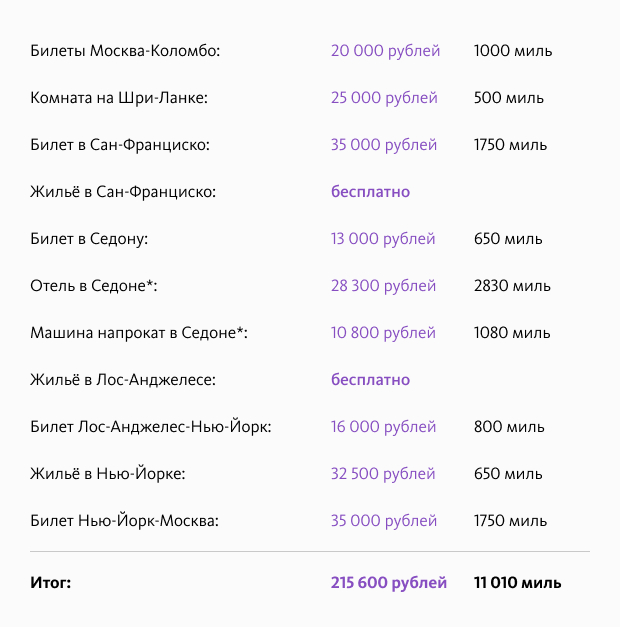Click "бесплатно" next to Сан-Франциско housing

coord(370,192)
